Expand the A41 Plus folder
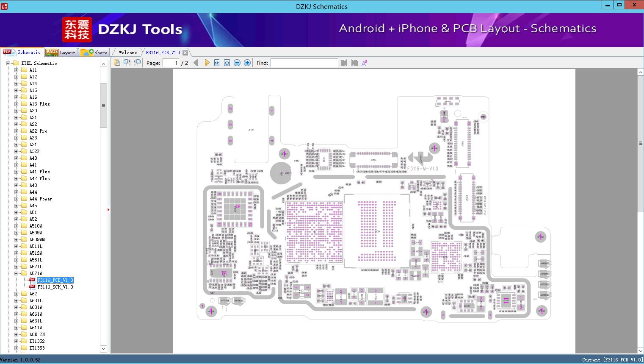 coord(16,172)
